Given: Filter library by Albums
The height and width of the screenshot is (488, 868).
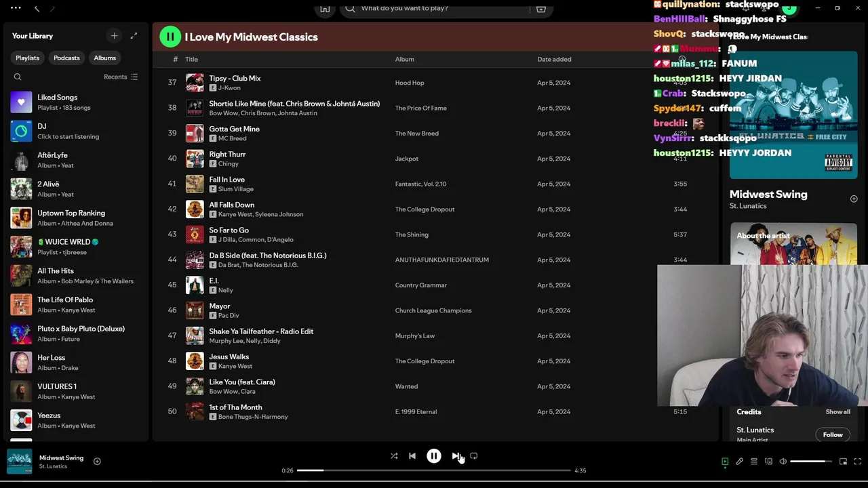Looking at the screenshot, I should (105, 58).
